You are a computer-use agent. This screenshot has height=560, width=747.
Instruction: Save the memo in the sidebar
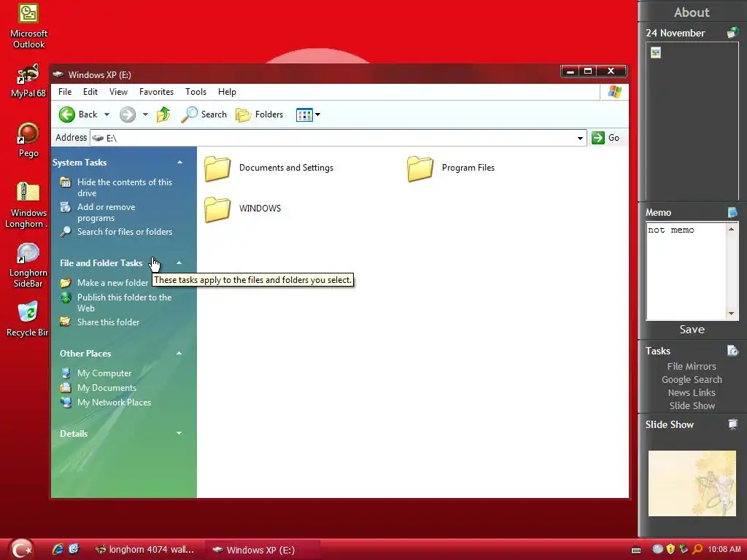coord(692,330)
